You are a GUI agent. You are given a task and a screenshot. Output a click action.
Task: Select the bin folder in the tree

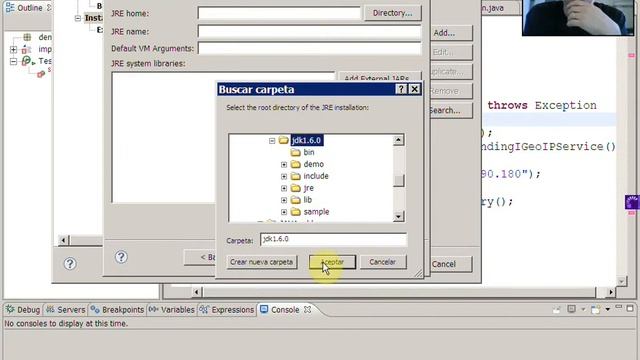click(309, 152)
